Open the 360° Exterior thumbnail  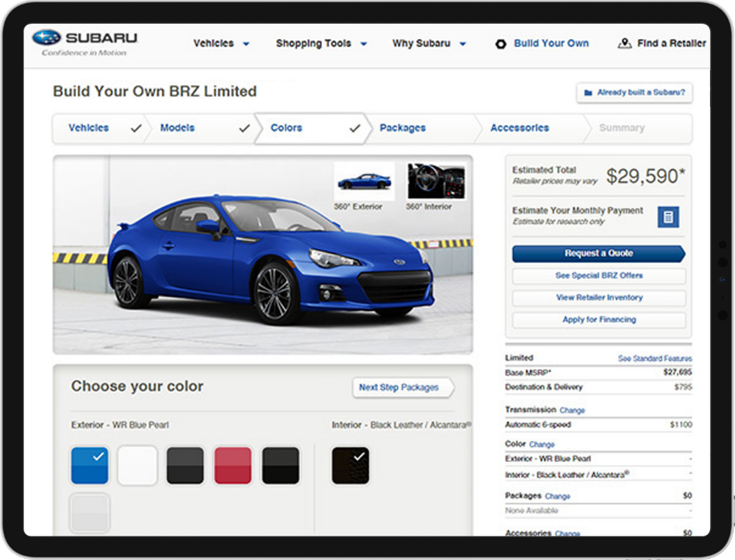(364, 182)
